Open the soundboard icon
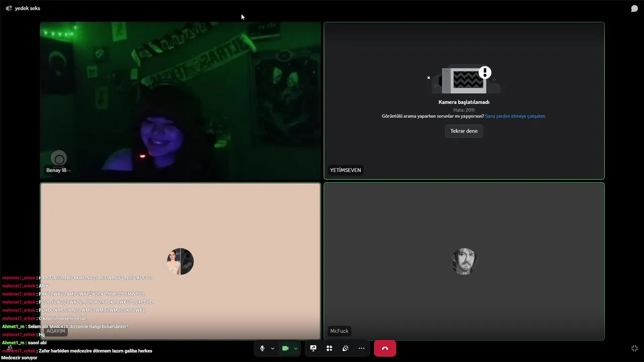 point(346,348)
